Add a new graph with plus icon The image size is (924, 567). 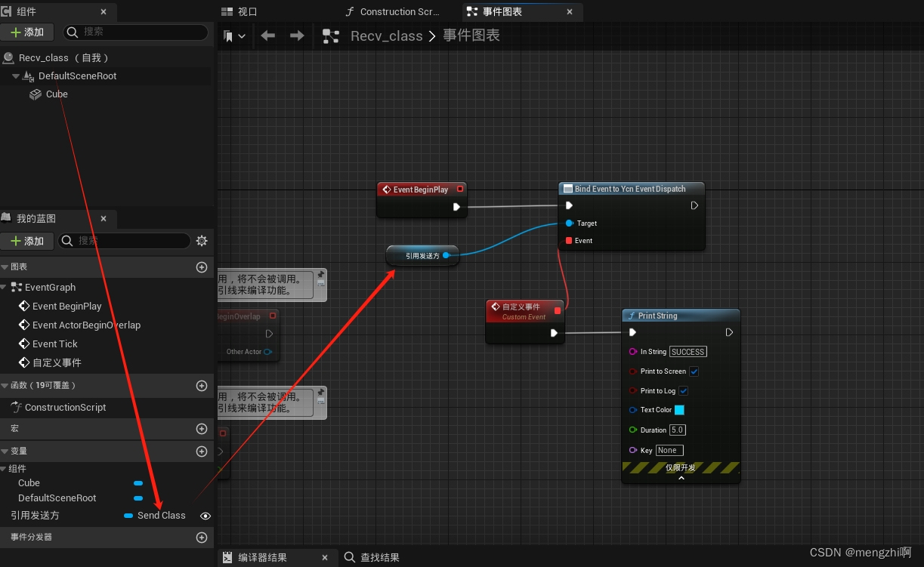pos(202,267)
